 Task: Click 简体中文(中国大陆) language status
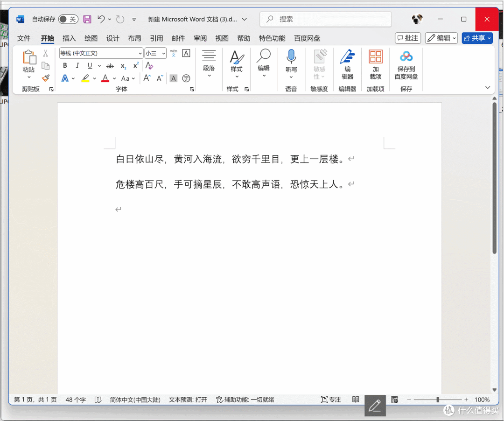pos(135,400)
